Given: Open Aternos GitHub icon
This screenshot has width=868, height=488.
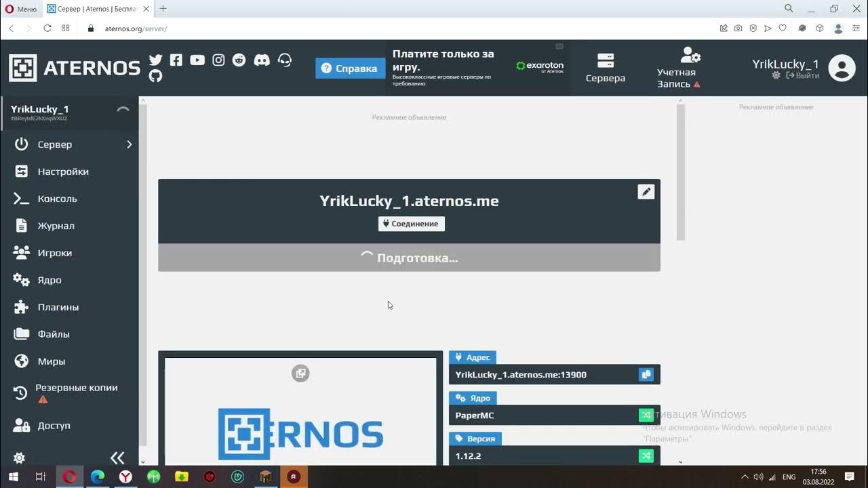Looking at the screenshot, I should 155,76.
